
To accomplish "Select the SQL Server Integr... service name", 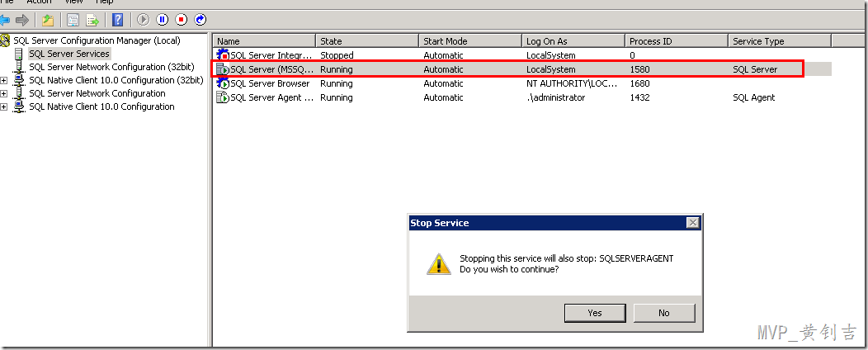I will coord(271,55).
